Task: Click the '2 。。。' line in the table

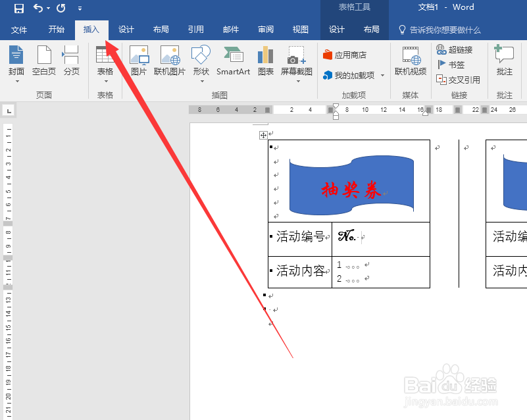Action: click(348, 278)
